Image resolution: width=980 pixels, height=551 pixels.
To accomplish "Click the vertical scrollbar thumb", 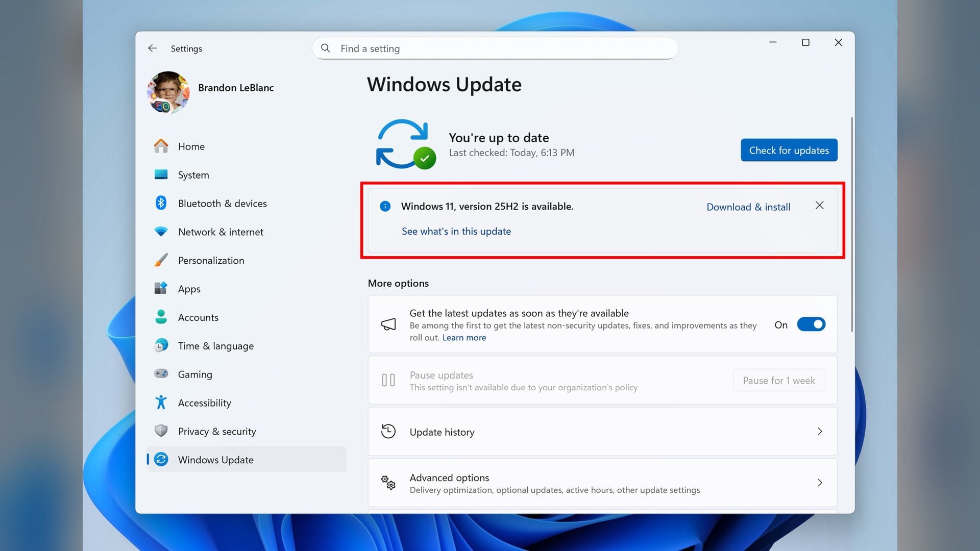I will pyautogui.click(x=851, y=224).
